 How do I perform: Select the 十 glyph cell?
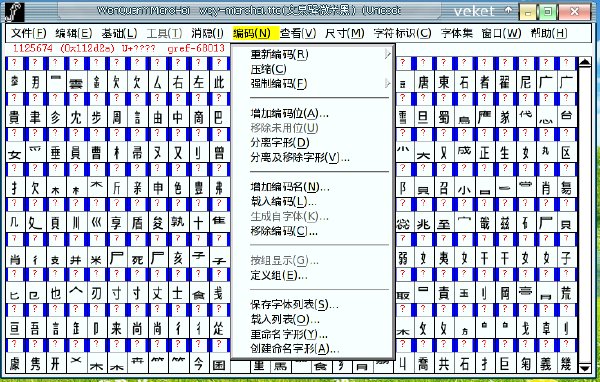(x=198, y=223)
